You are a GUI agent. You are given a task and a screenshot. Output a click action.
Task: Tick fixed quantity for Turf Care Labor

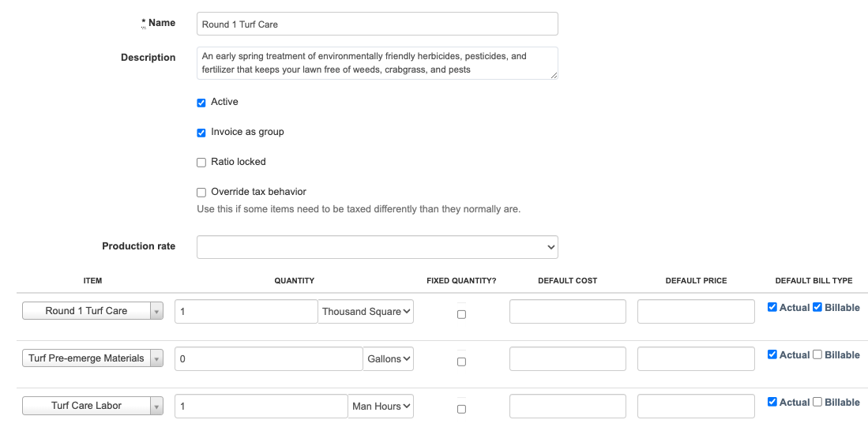(x=461, y=409)
